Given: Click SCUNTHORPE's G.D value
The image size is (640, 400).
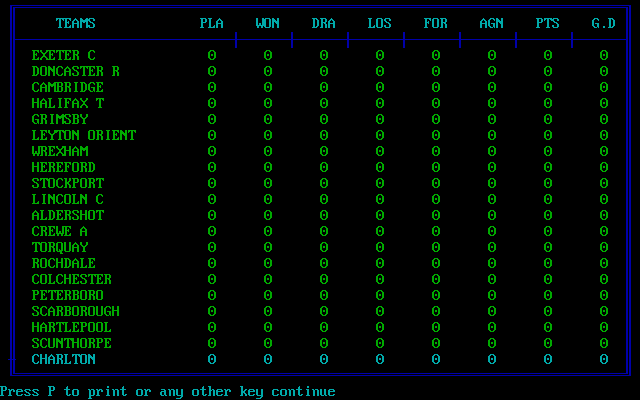Looking at the screenshot, I should (x=603, y=343).
